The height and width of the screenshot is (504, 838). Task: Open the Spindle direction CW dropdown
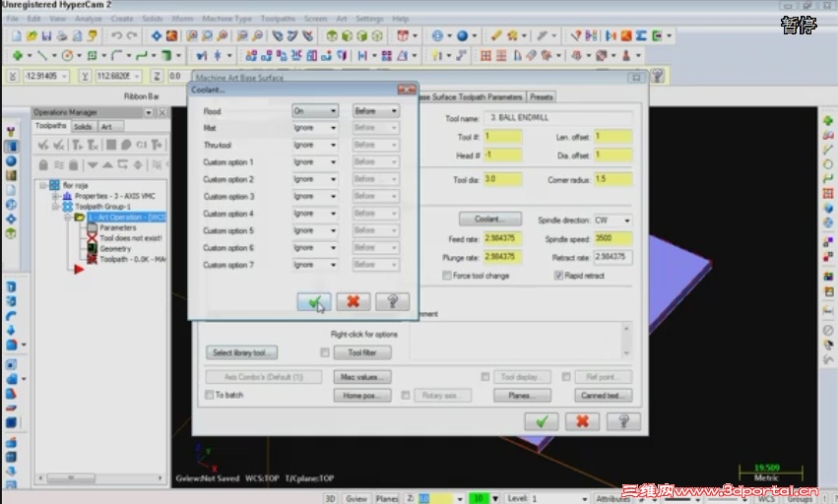(612, 220)
